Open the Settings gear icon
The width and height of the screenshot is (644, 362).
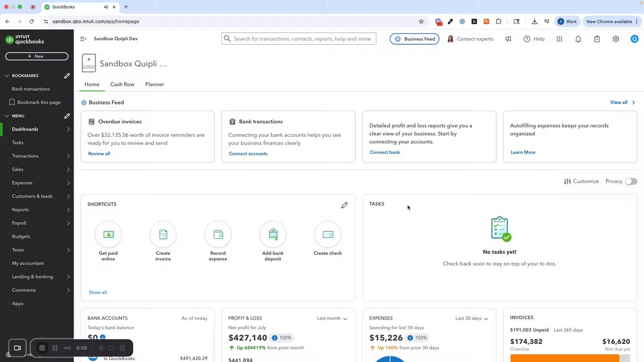pyautogui.click(x=616, y=39)
